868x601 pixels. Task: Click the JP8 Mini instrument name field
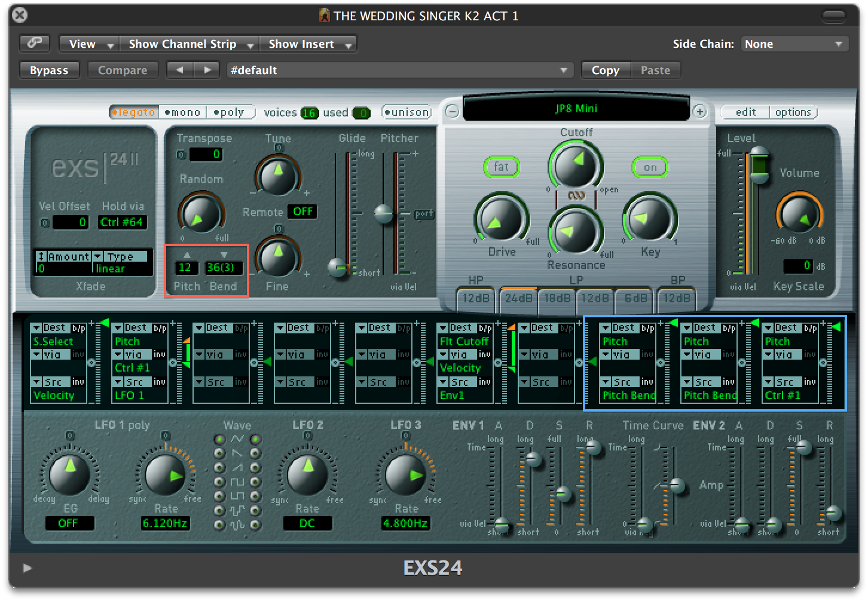(576, 109)
